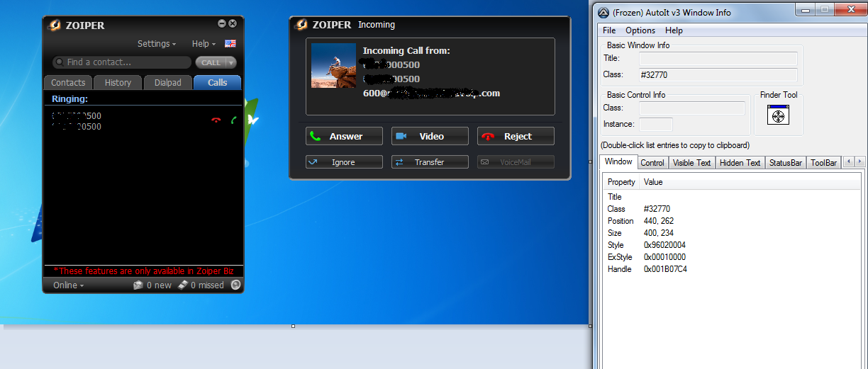Click the new messages envelope icon
Viewport: 868px width, 369px height.
[138, 285]
